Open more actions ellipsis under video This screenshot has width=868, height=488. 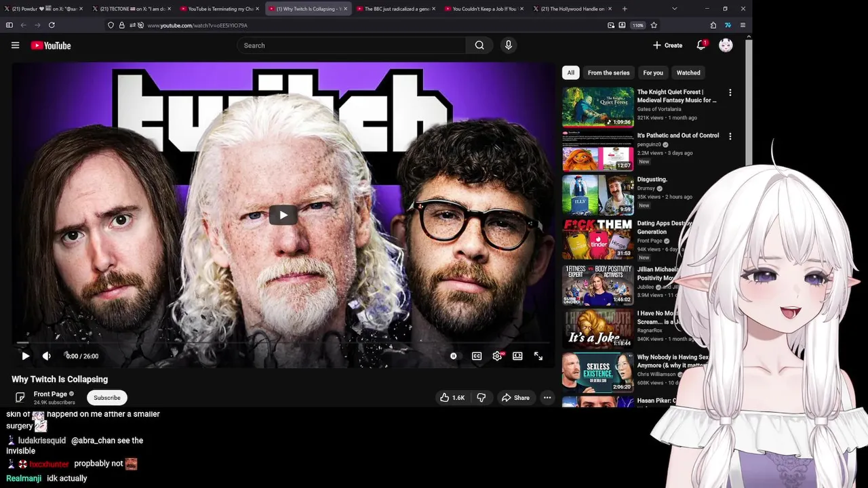pos(547,398)
